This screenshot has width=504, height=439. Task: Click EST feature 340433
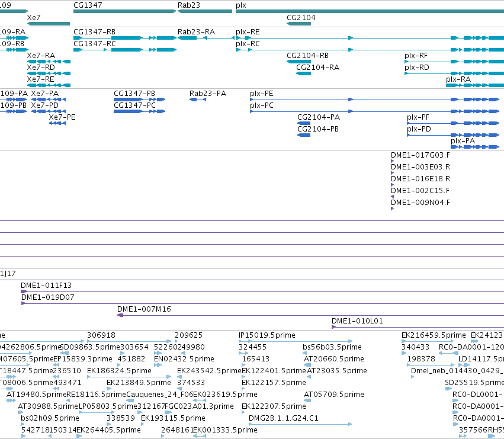(404, 353)
